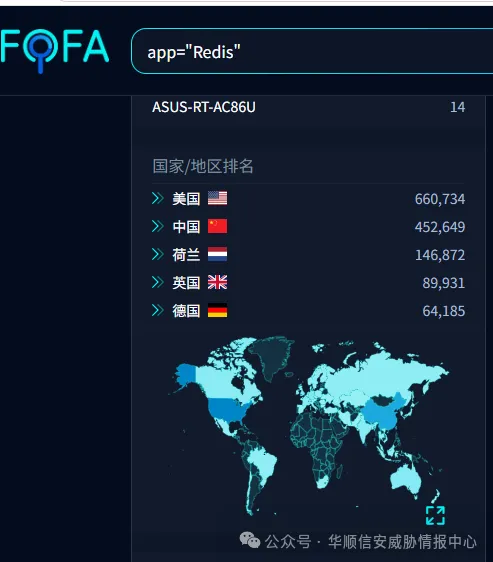Click the 国家/地区排名 heading
The width and height of the screenshot is (493, 562).
tap(203, 166)
